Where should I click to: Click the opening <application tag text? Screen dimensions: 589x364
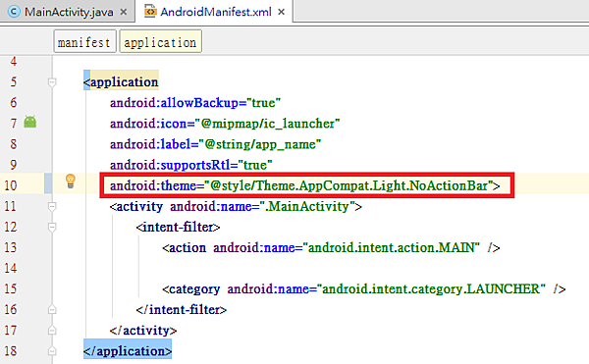click(x=121, y=81)
